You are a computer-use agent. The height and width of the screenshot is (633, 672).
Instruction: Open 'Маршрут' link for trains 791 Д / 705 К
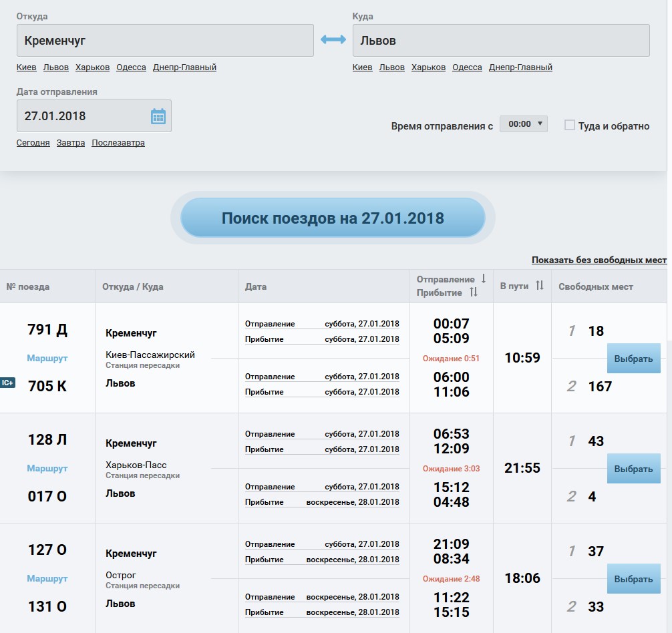(47, 358)
